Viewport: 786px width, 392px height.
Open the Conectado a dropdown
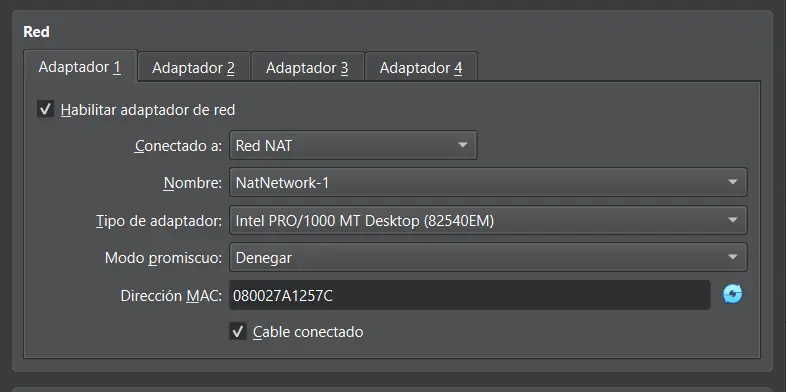point(353,145)
